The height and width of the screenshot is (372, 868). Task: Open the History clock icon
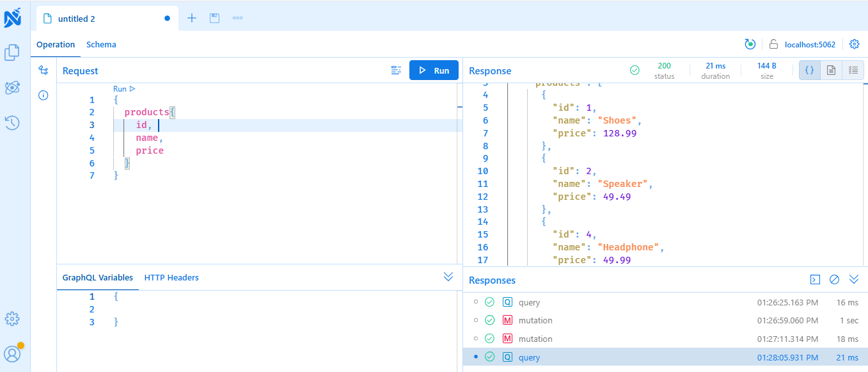click(12, 122)
